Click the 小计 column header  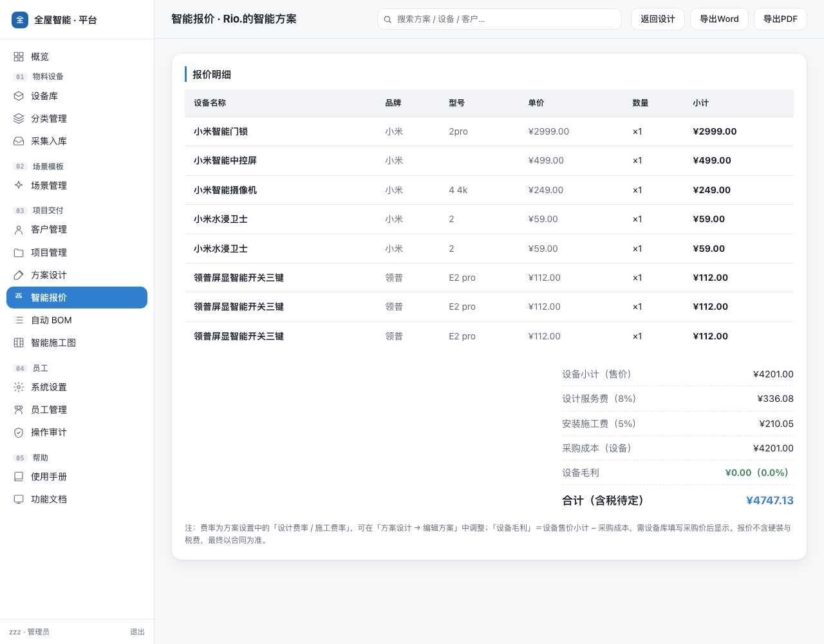tap(700, 103)
